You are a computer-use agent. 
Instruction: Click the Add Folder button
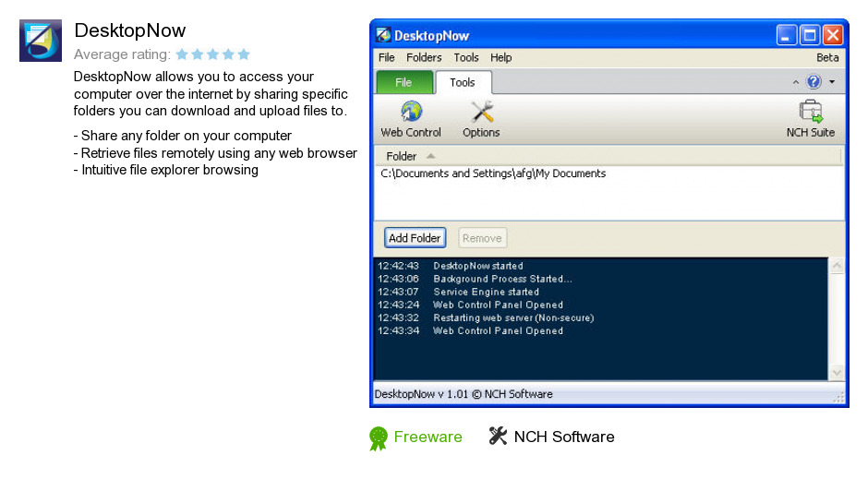[415, 238]
